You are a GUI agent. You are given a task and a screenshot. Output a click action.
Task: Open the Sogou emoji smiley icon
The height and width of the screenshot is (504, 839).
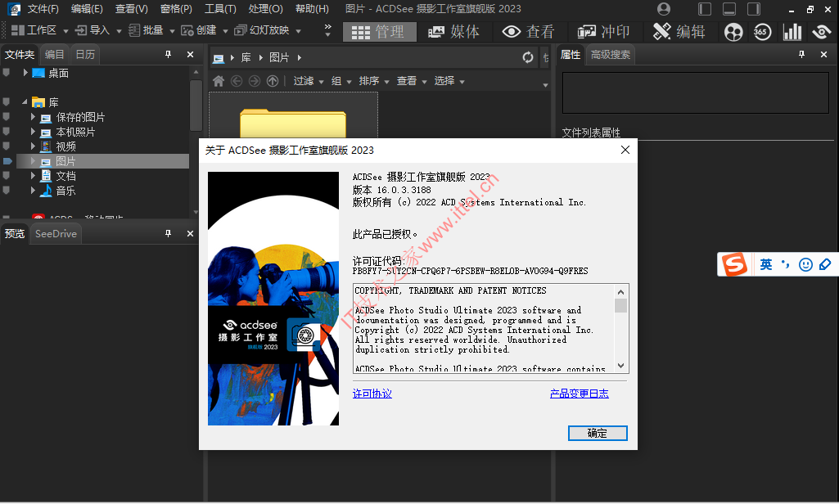coord(805,264)
